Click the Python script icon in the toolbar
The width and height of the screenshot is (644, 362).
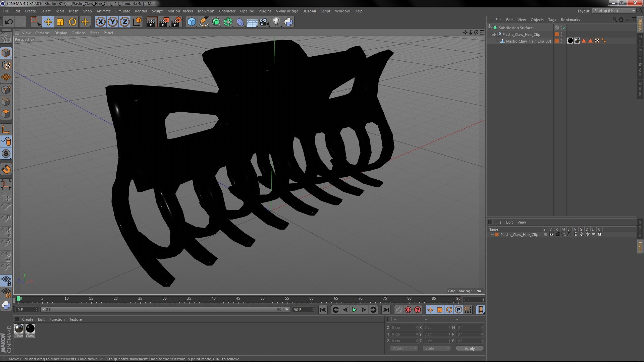[x=288, y=22]
